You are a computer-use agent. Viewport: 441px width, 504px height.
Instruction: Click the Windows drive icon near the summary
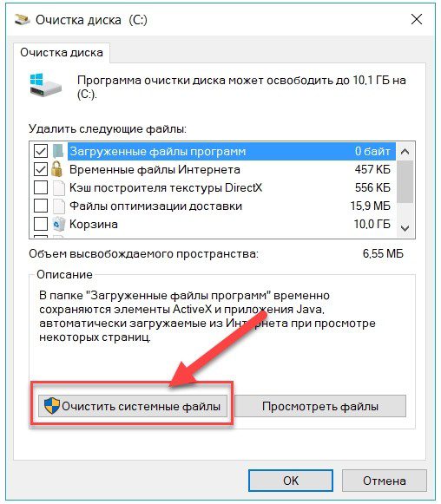[45, 85]
